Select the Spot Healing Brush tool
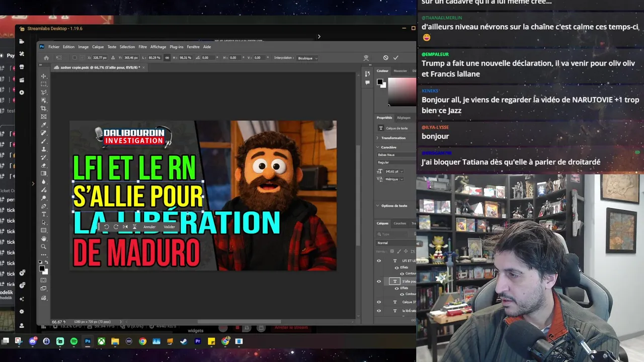Screen dimensions: 644x362 point(44,133)
